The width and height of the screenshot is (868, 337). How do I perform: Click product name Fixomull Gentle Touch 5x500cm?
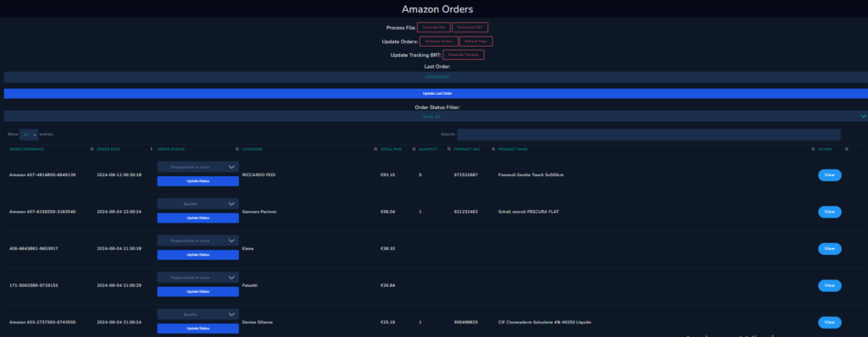point(531,175)
